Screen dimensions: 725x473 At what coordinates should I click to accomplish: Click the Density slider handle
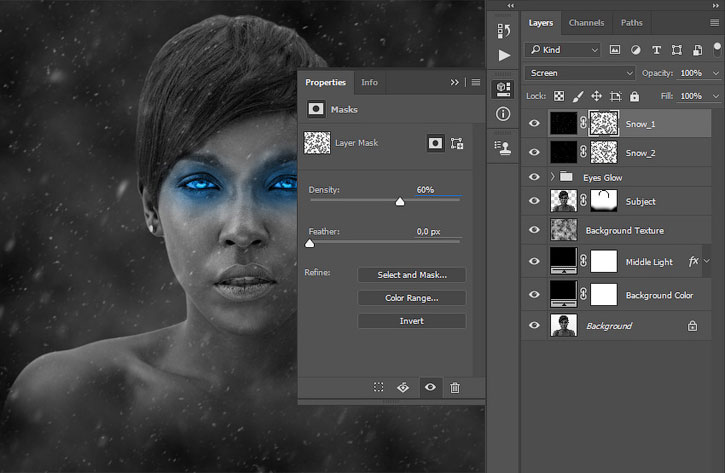[x=400, y=201]
